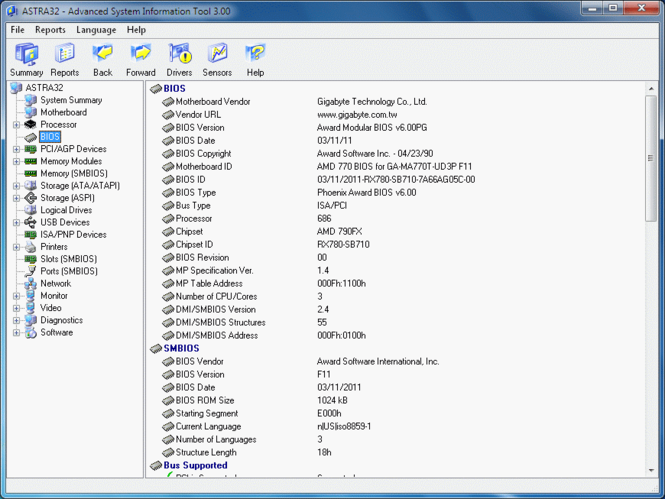Click the Bus Supported section header
Image resolution: width=665 pixels, height=499 pixels.
(x=196, y=465)
